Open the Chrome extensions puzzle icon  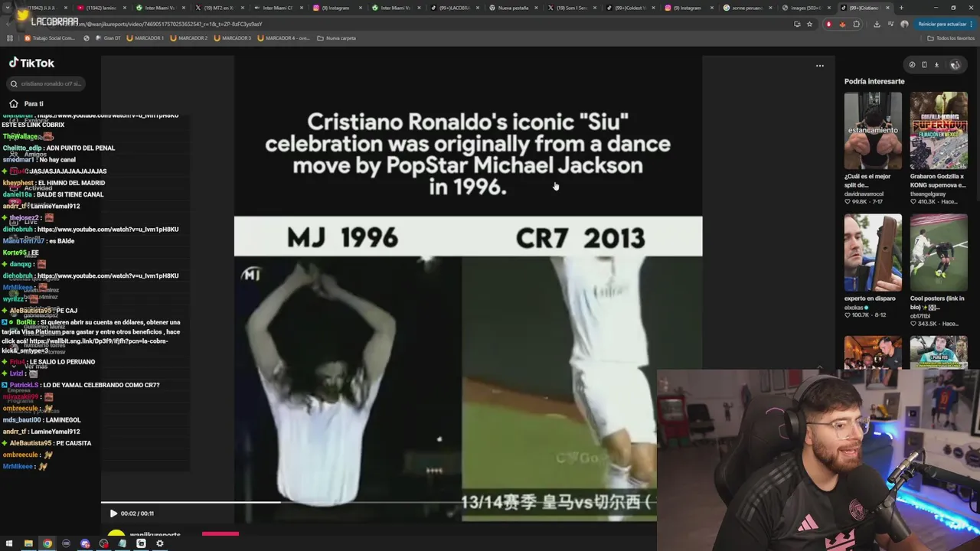(857, 24)
